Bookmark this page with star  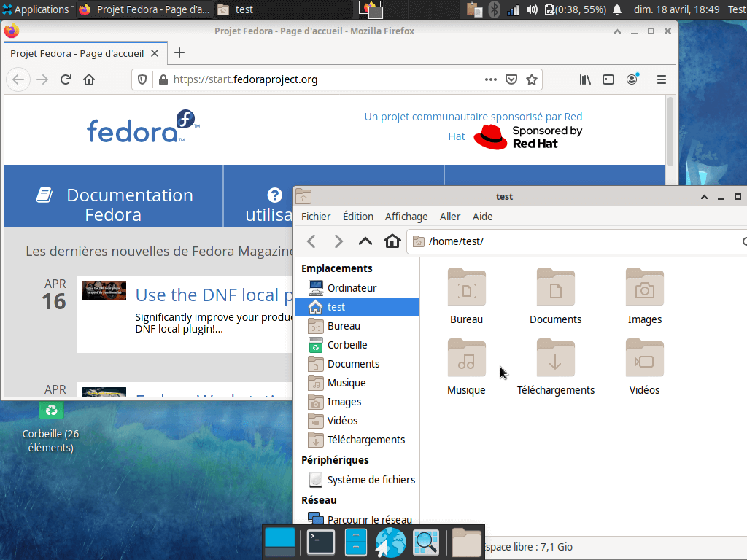(532, 79)
